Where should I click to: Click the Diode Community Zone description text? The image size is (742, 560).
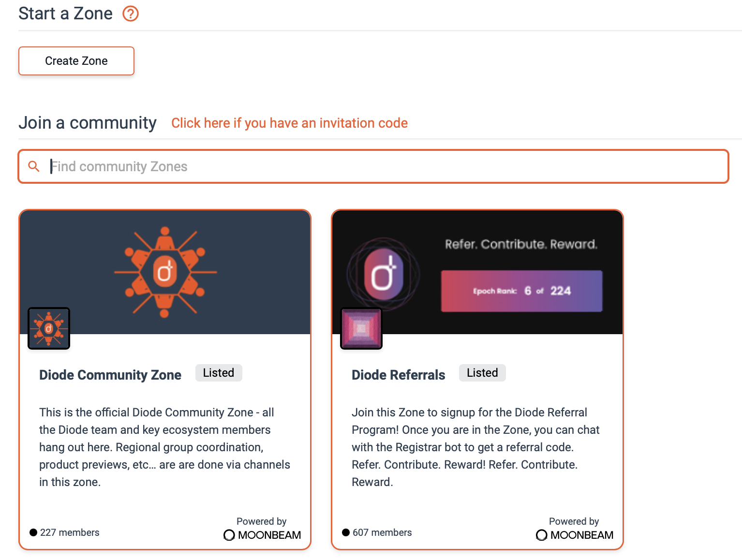coord(164,447)
